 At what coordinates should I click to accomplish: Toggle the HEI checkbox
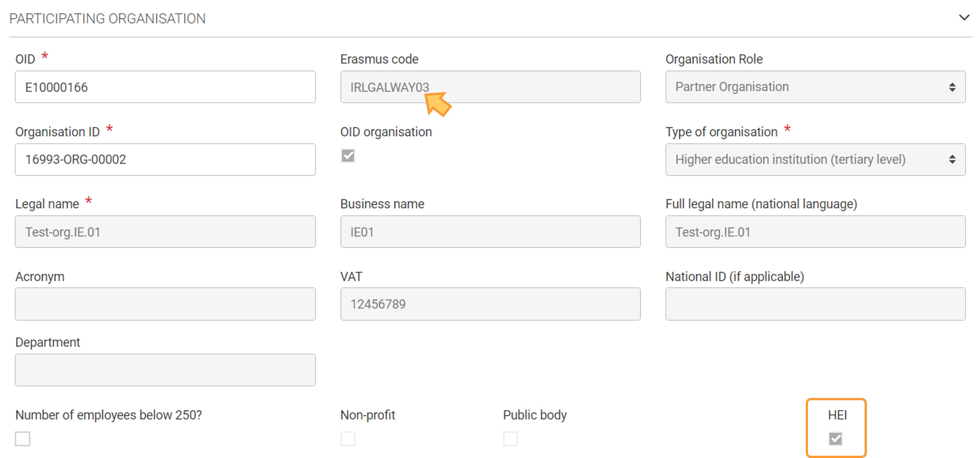pyautogui.click(x=835, y=439)
